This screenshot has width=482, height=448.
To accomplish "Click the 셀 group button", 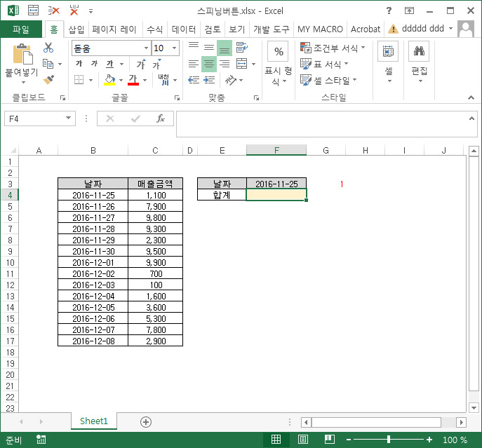I will coord(388,63).
